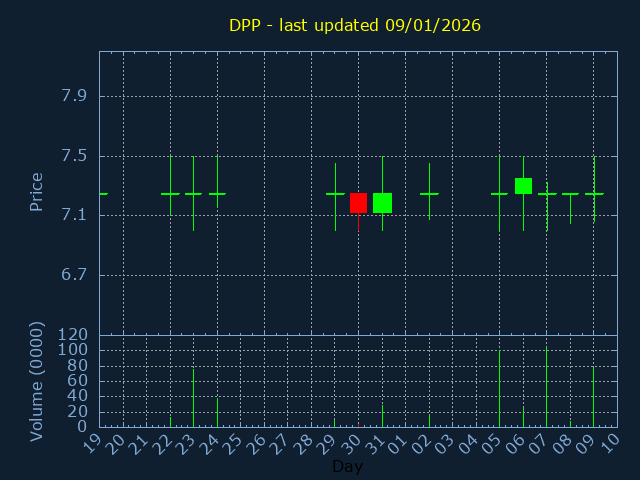Click the 'Price' y-axis label
The image size is (640, 480).
(36, 191)
